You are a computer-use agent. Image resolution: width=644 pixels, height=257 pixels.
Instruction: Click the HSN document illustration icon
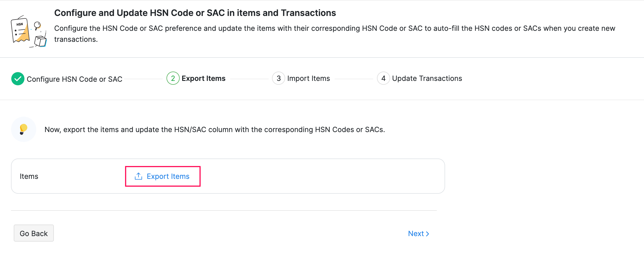pyautogui.click(x=28, y=31)
